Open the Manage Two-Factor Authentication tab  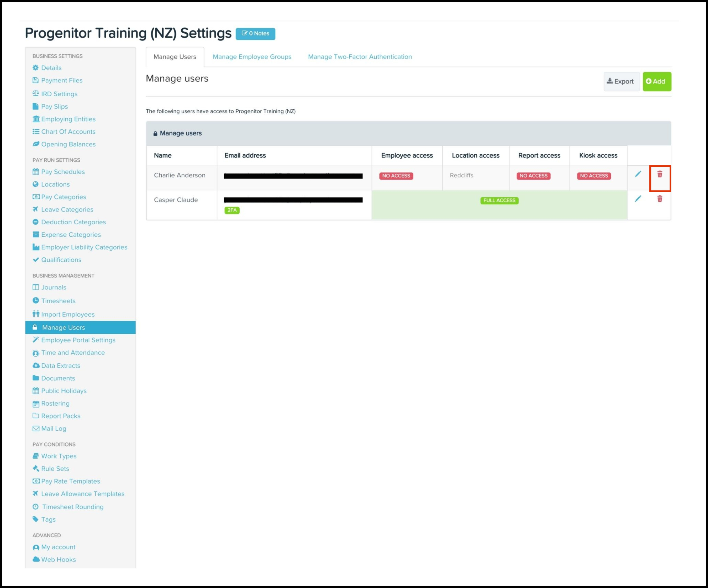[x=359, y=57]
